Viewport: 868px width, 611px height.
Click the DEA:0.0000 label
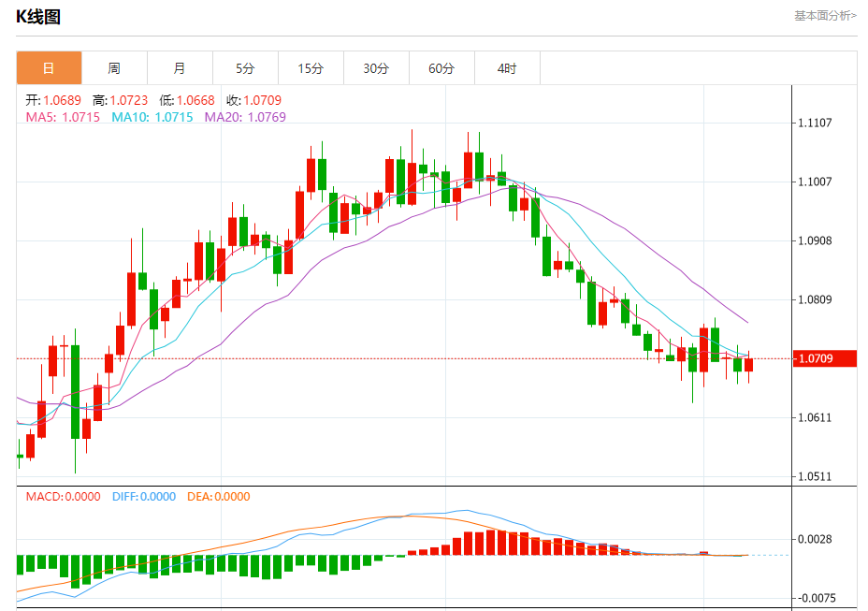219,496
